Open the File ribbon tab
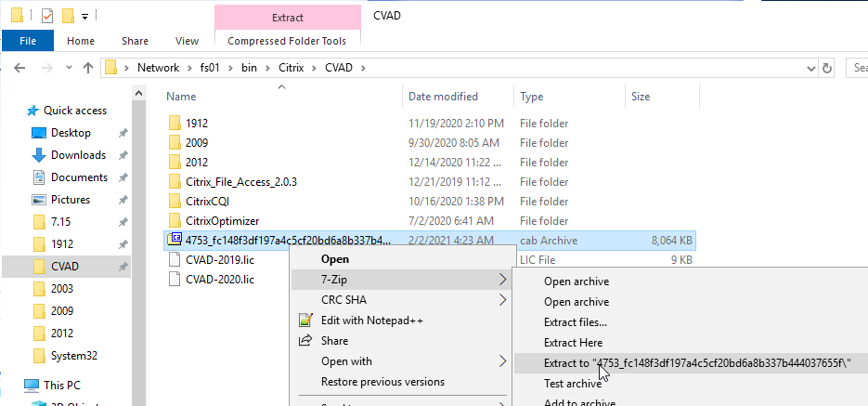 [x=28, y=41]
